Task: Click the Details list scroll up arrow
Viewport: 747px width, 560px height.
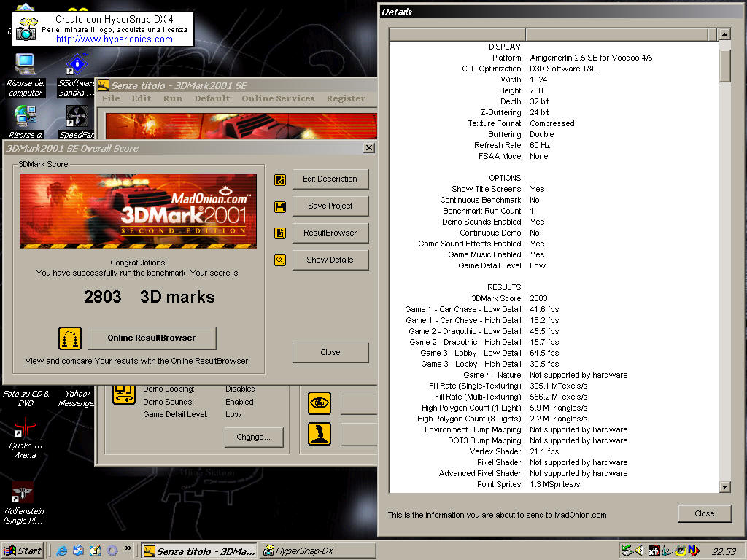Action: tap(724, 34)
